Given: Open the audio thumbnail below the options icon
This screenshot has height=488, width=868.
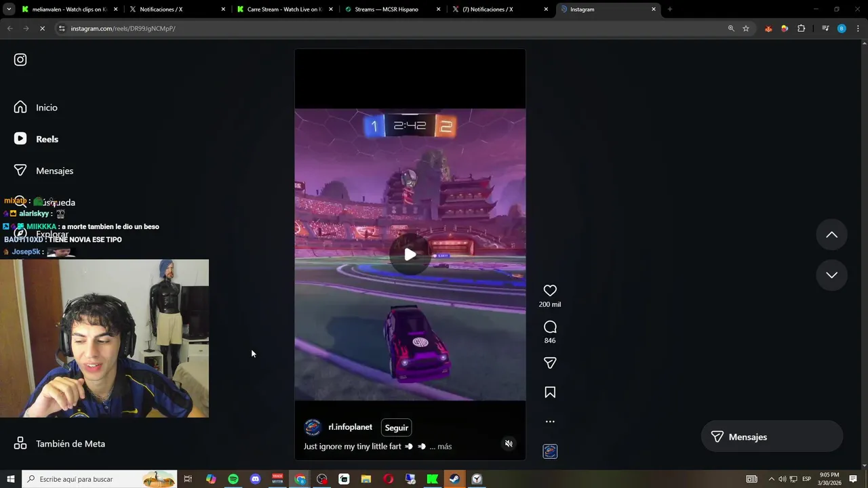Looking at the screenshot, I should pos(550,451).
